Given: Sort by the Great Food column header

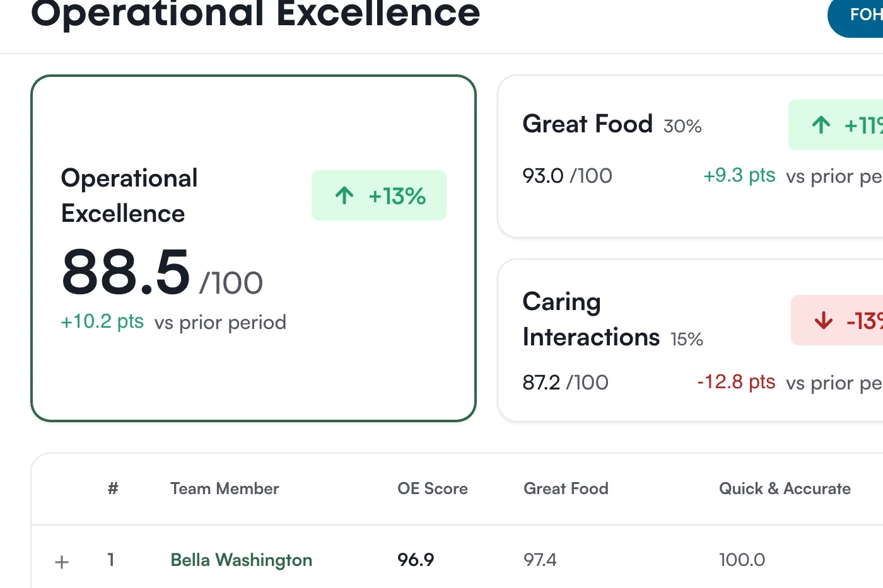Looking at the screenshot, I should 566,488.
